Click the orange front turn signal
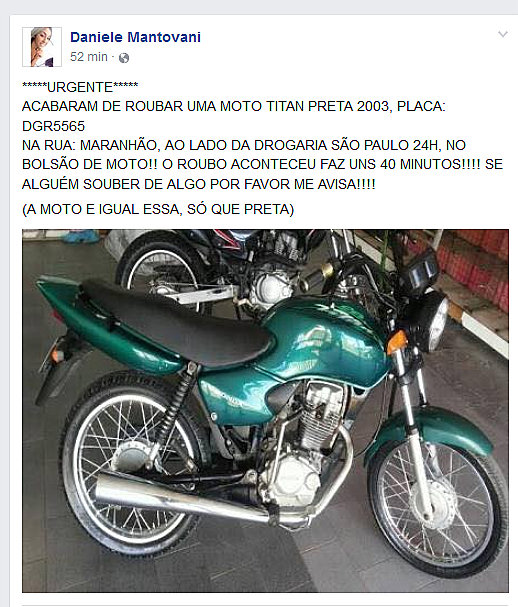The height and width of the screenshot is (607, 518). 397,343
